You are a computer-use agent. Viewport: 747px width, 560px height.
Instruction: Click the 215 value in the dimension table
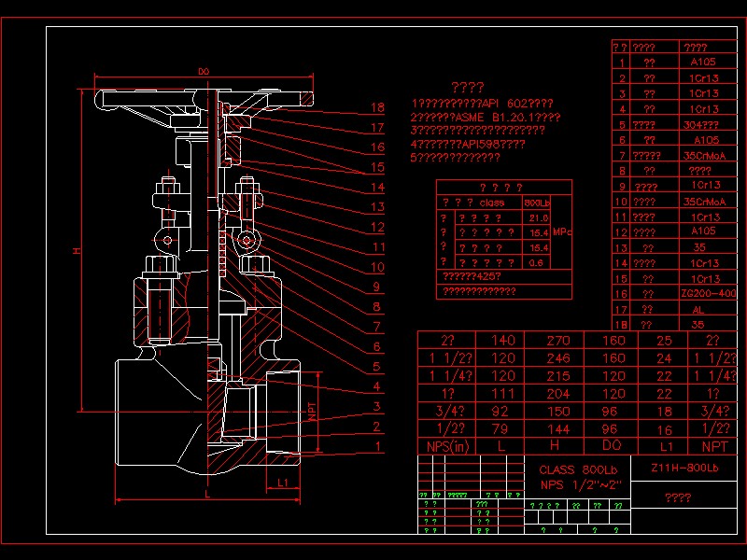pyautogui.click(x=558, y=376)
